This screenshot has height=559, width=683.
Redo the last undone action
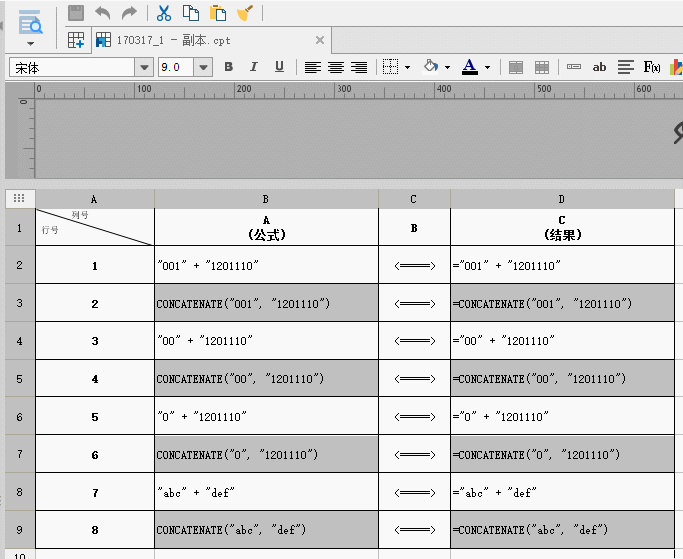pos(129,13)
